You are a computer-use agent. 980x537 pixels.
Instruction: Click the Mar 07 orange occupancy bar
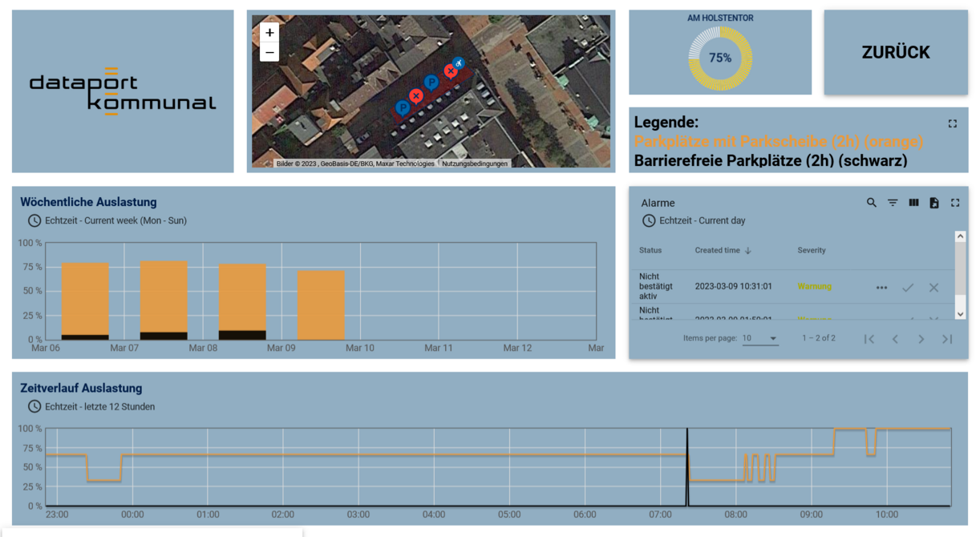(164, 297)
